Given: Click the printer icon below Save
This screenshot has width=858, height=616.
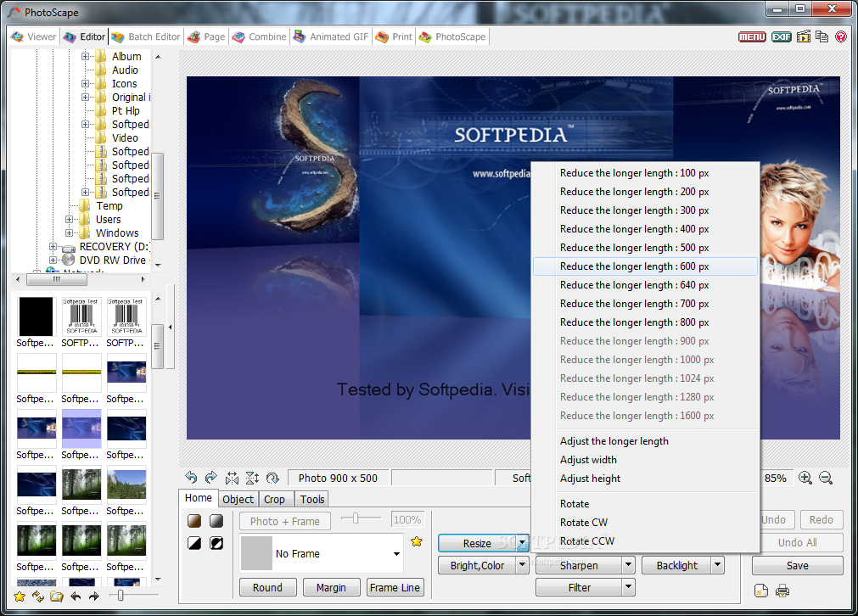Looking at the screenshot, I should click(x=782, y=591).
